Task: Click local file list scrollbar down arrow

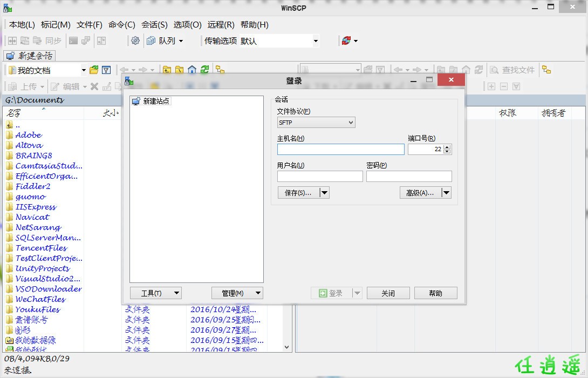Action: click(x=287, y=347)
